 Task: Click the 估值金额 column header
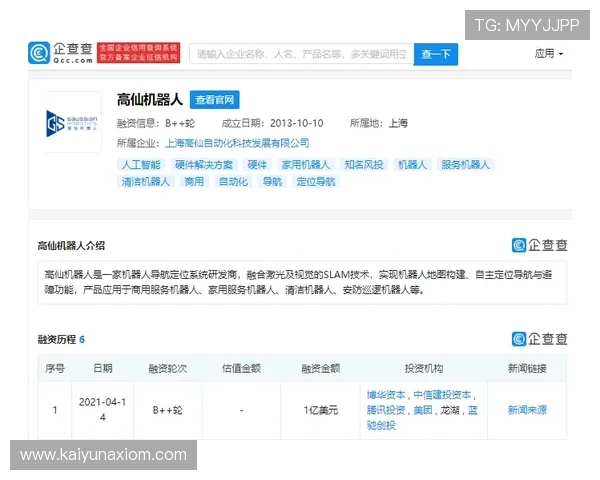(x=241, y=368)
